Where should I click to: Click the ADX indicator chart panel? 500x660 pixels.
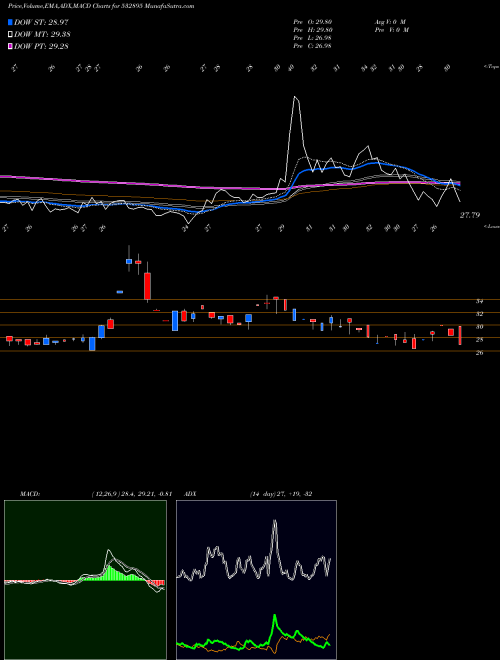tap(256, 580)
